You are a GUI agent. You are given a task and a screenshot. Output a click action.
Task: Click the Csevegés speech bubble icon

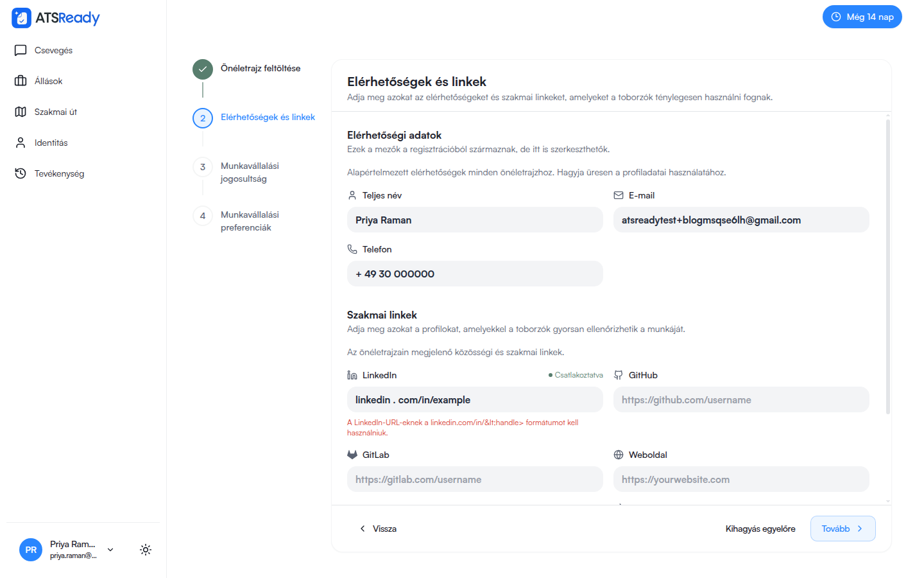(x=21, y=50)
